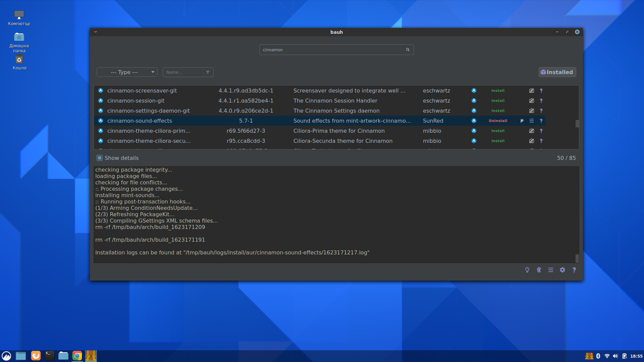
Task: Open screenshots icon for cinnamon-session-git
Action: pyautogui.click(x=531, y=101)
